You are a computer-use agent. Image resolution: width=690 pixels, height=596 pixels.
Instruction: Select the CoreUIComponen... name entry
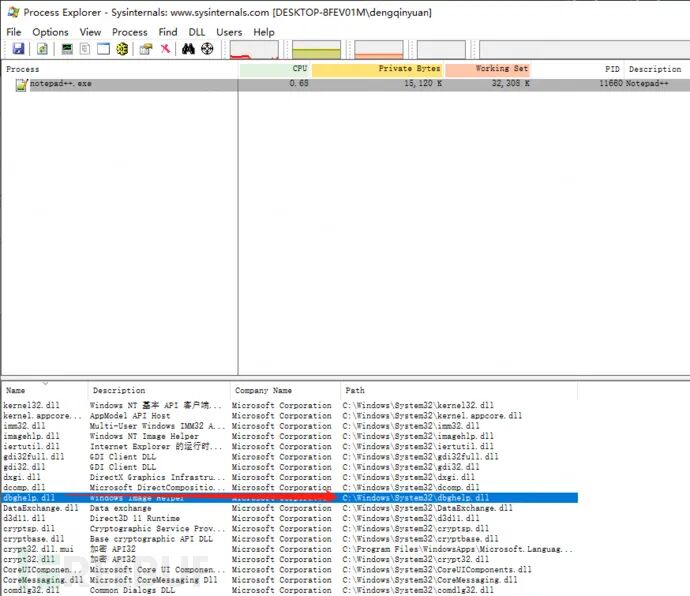point(42,570)
